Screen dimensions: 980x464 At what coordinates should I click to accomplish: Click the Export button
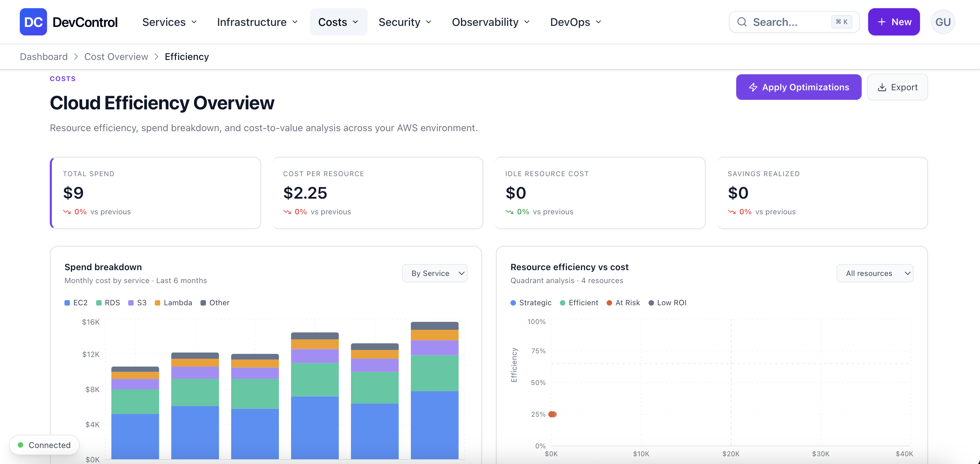point(897,87)
